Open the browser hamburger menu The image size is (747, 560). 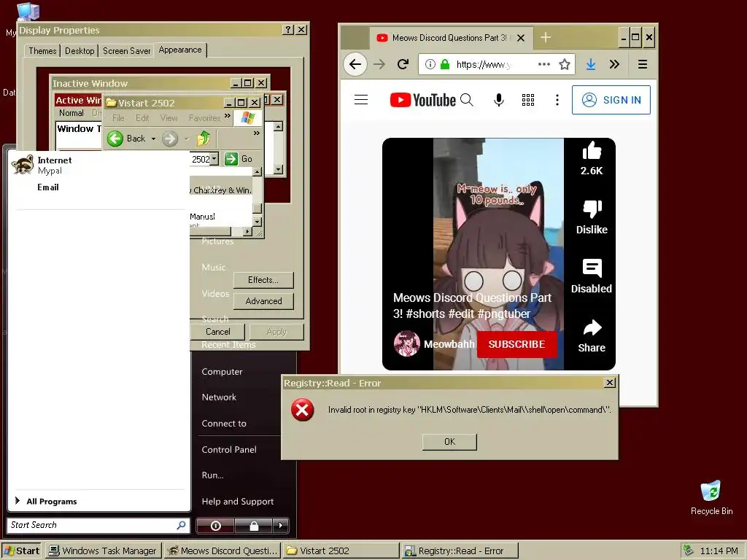[x=642, y=64]
